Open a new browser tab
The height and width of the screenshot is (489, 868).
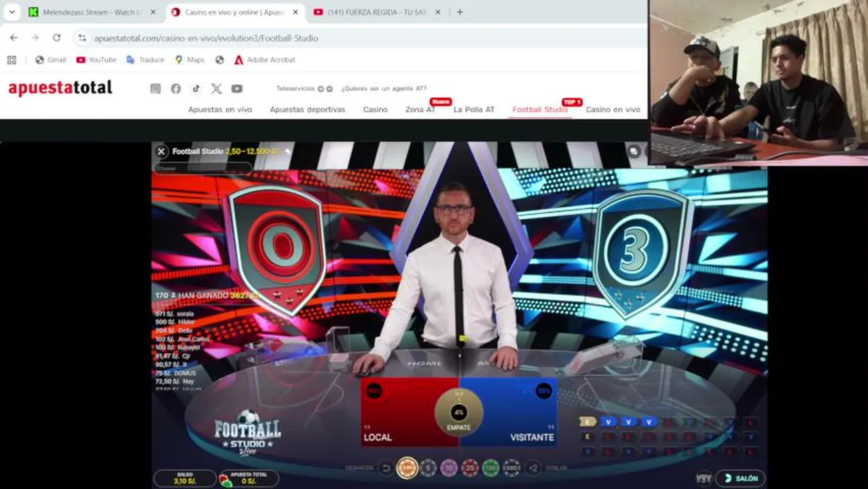460,12
